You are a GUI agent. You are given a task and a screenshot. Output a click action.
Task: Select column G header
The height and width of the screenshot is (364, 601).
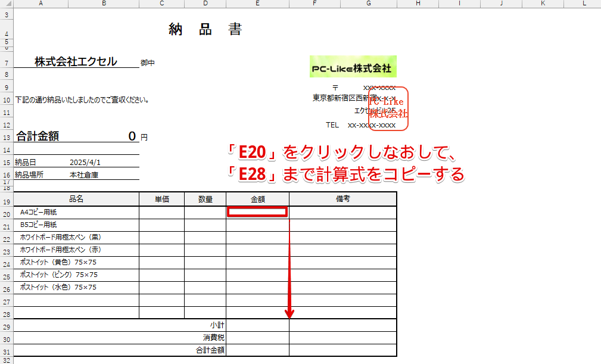(x=368, y=4)
